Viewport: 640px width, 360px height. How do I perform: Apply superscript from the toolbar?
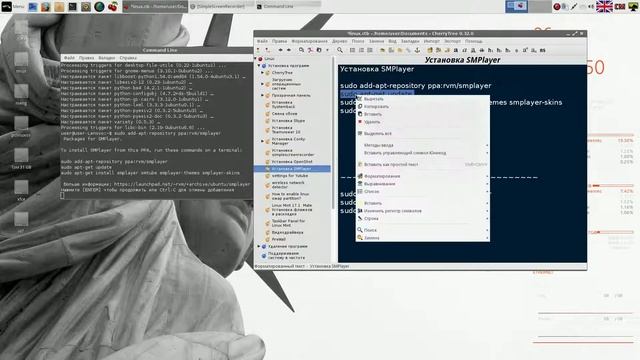(x=525, y=50)
